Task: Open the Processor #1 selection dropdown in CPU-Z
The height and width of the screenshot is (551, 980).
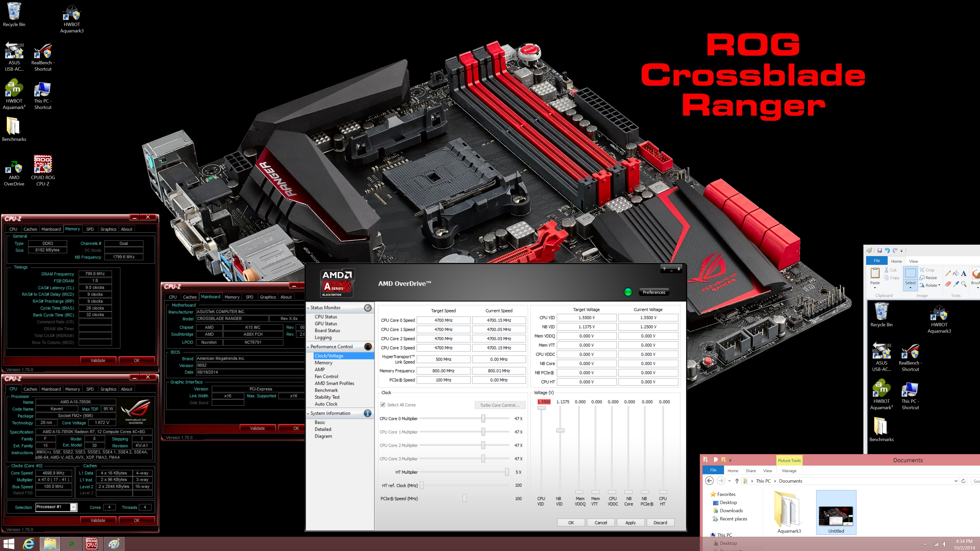Action: click(x=73, y=507)
